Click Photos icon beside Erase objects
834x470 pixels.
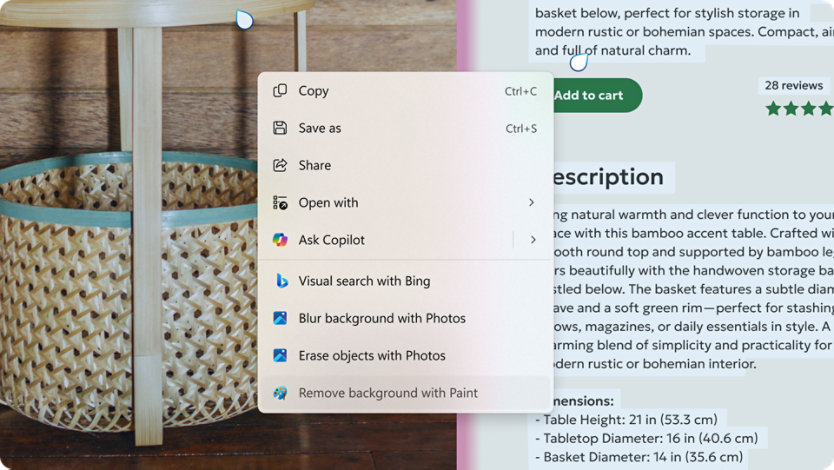(x=280, y=355)
